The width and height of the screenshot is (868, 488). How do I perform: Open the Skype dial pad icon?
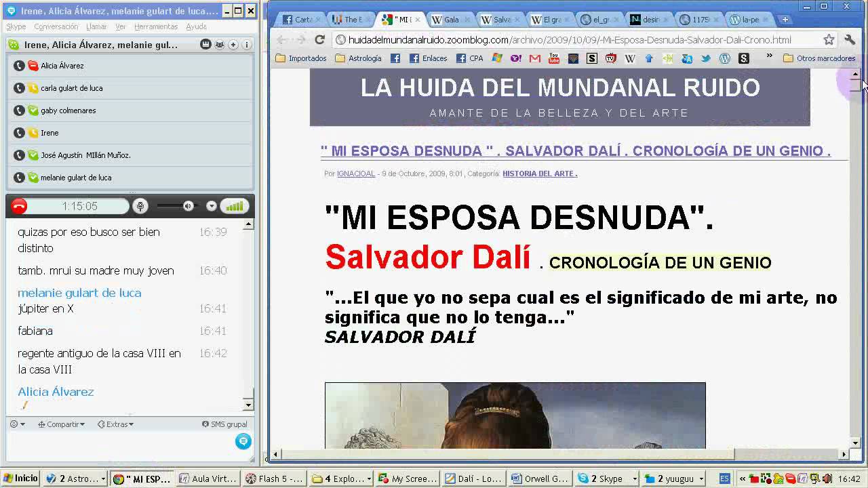pyautogui.click(x=205, y=45)
